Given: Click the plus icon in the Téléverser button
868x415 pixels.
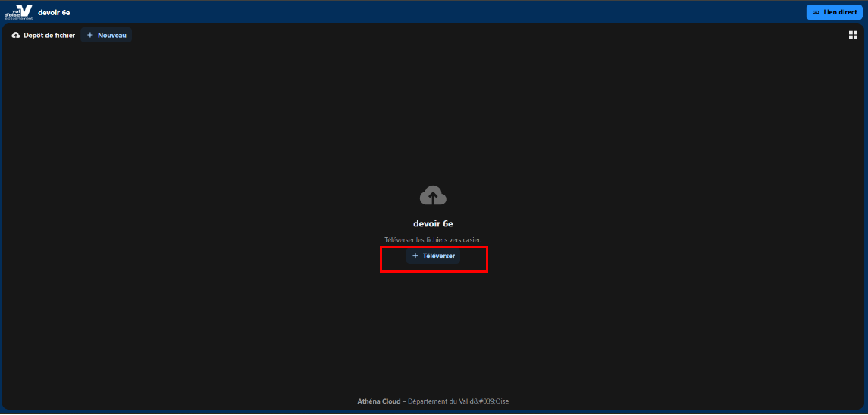Looking at the screenshot, I should (x=415, y=256).
